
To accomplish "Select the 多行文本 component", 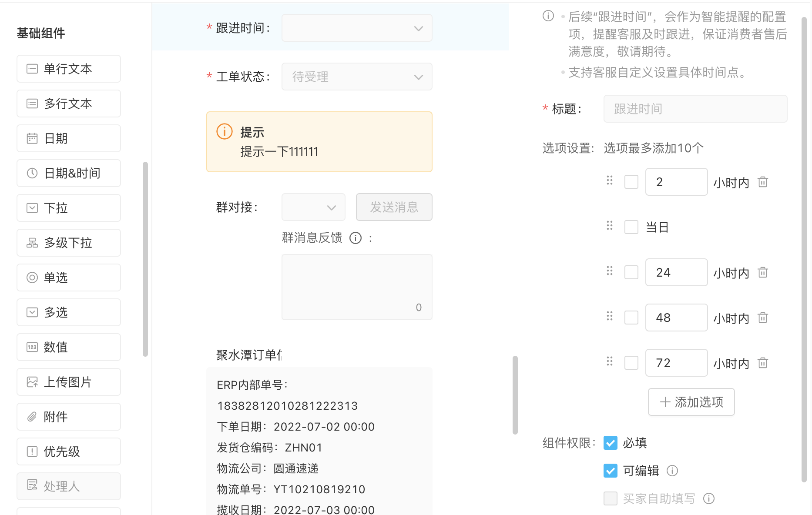I will pyautogui.click(x=69, y=104).
